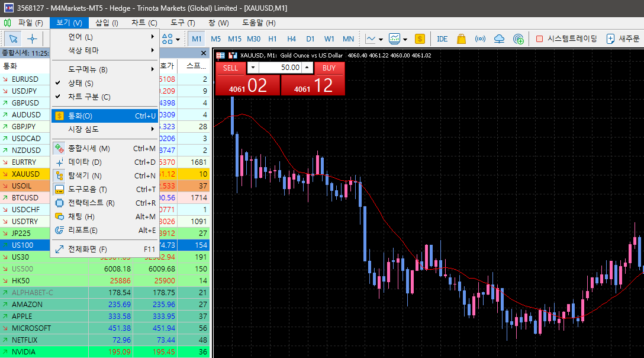Click the Chat icon in the View menu

pos(60,217)
